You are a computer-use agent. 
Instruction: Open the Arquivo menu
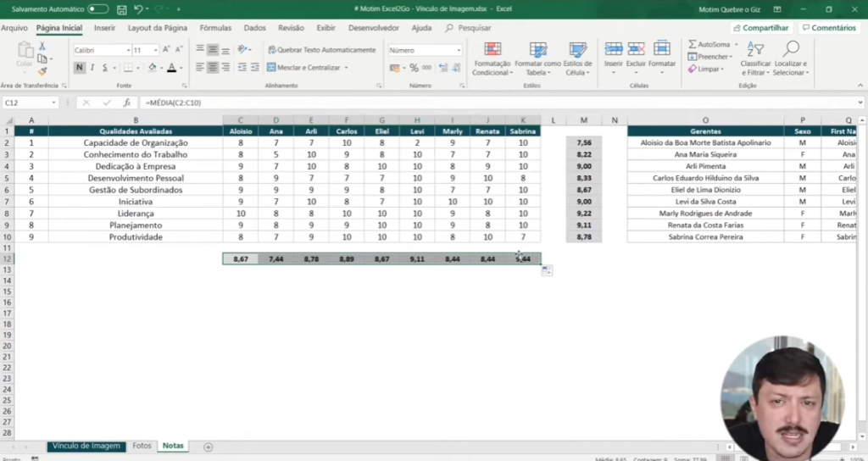(14, 28)
